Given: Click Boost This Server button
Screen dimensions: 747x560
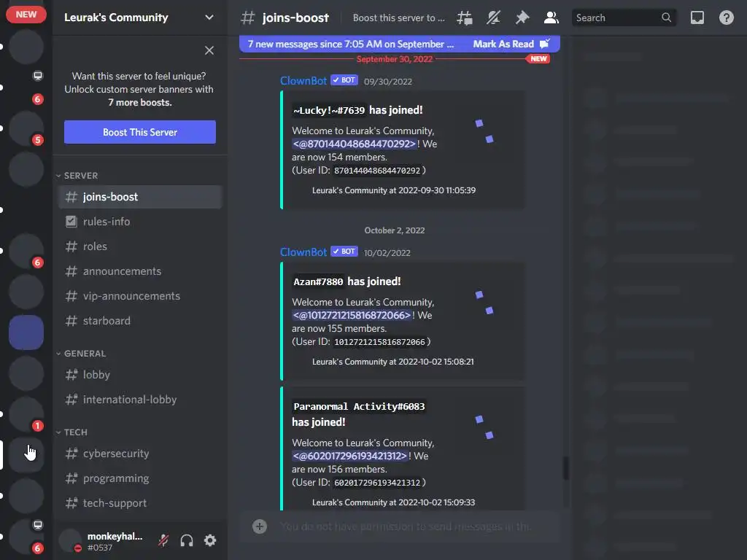Looking at the screenshot, I should [139, 132].
